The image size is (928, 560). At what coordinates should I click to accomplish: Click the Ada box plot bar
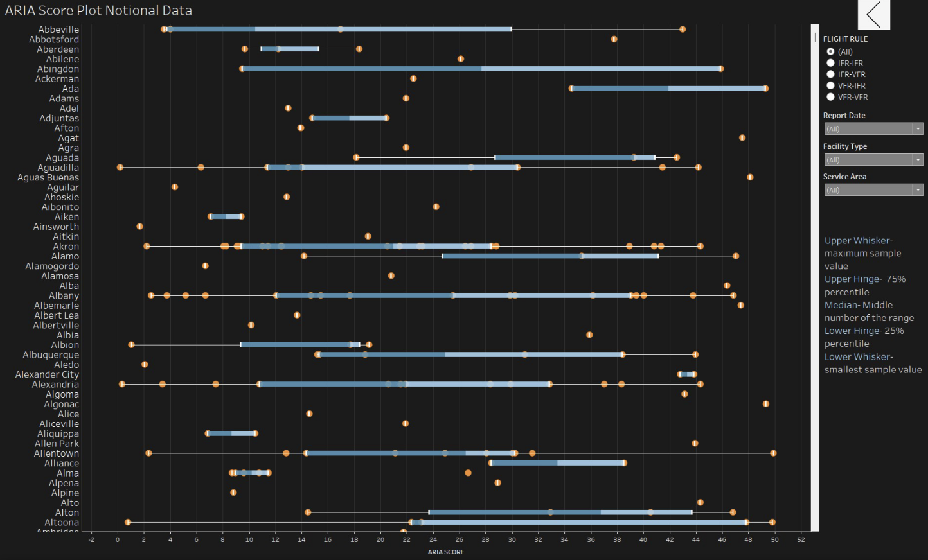click(668, 89)
